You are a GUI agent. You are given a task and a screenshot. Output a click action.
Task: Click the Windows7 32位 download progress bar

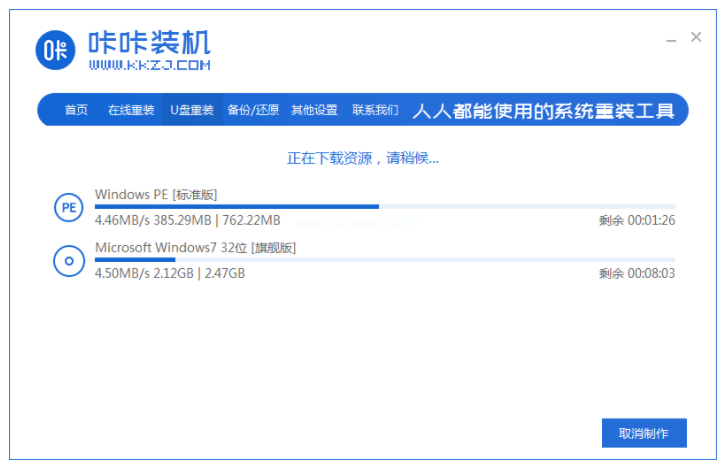384,259
